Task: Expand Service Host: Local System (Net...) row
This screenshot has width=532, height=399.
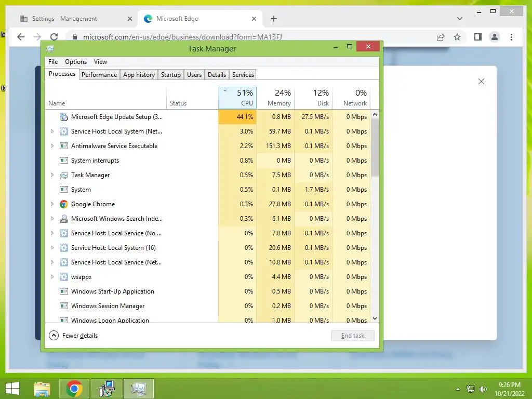Action: 52,131
